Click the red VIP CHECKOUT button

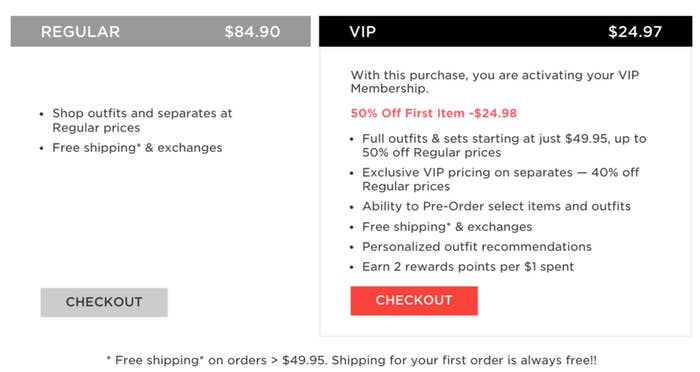point(414,301)
